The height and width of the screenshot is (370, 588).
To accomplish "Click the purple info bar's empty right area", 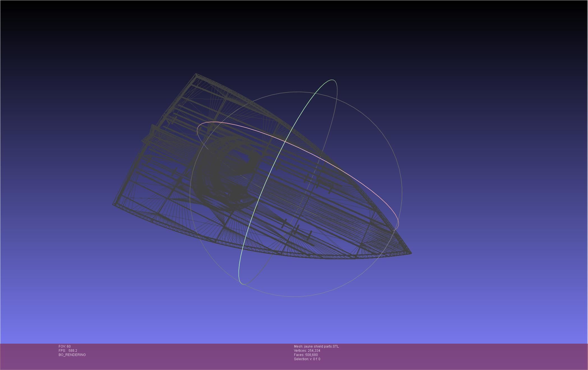I will click(477, 356).
